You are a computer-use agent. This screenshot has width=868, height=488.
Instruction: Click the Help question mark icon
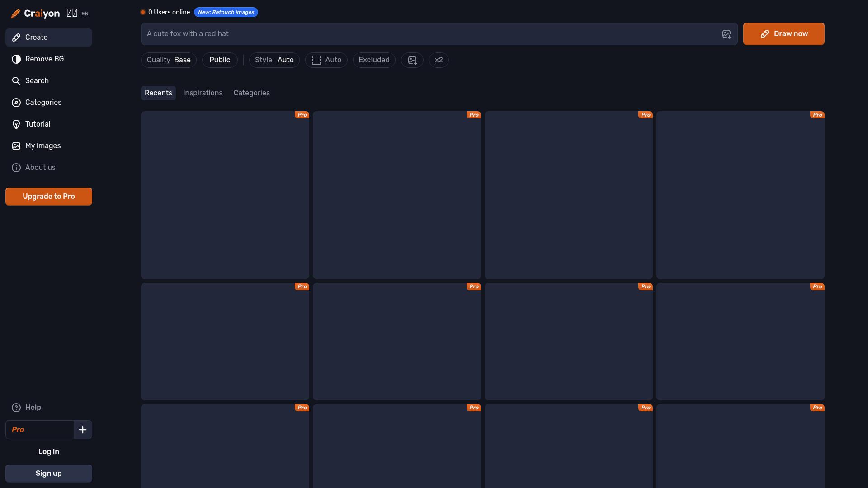16,407
